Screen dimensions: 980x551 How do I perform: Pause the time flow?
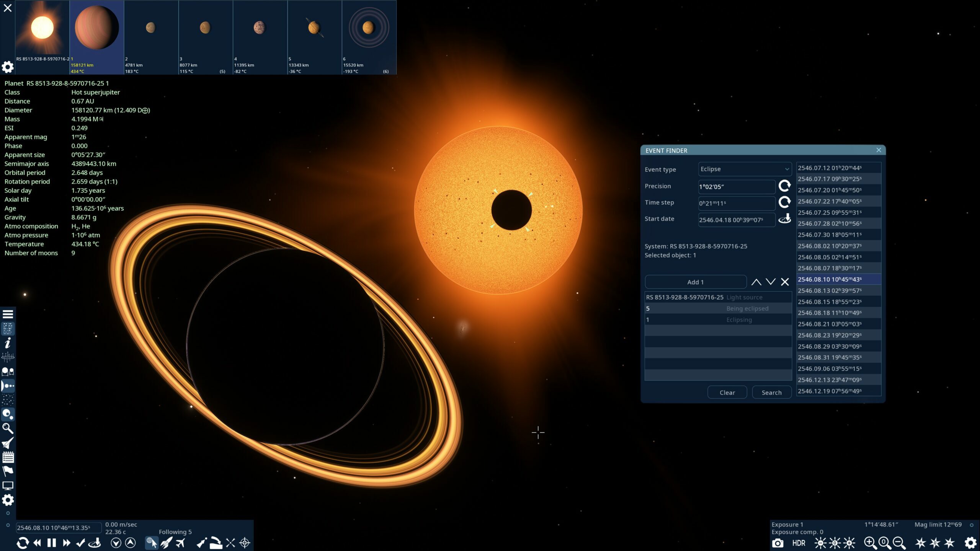tap(51, 543)
